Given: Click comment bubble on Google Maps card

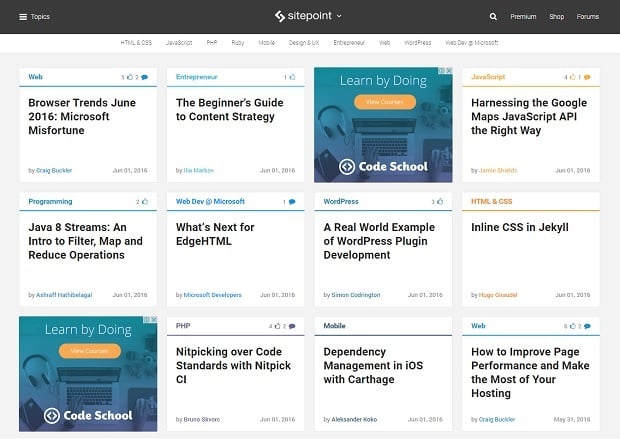Looking at the screenshot, I should click(588, 77).
